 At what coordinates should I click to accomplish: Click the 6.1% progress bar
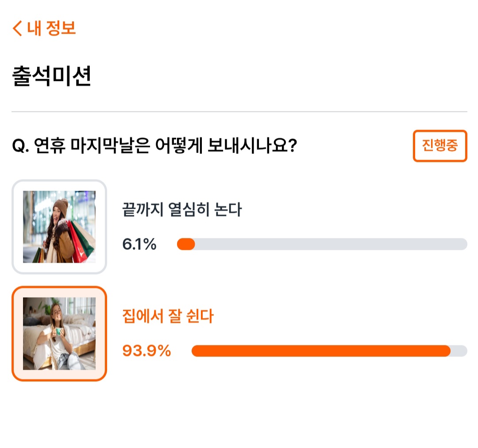322,244
